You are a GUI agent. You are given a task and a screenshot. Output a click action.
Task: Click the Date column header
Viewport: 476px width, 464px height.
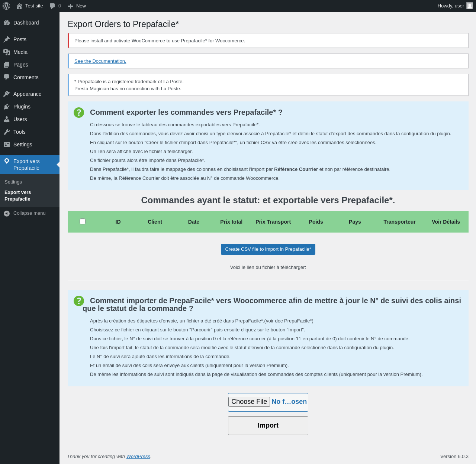194,222
